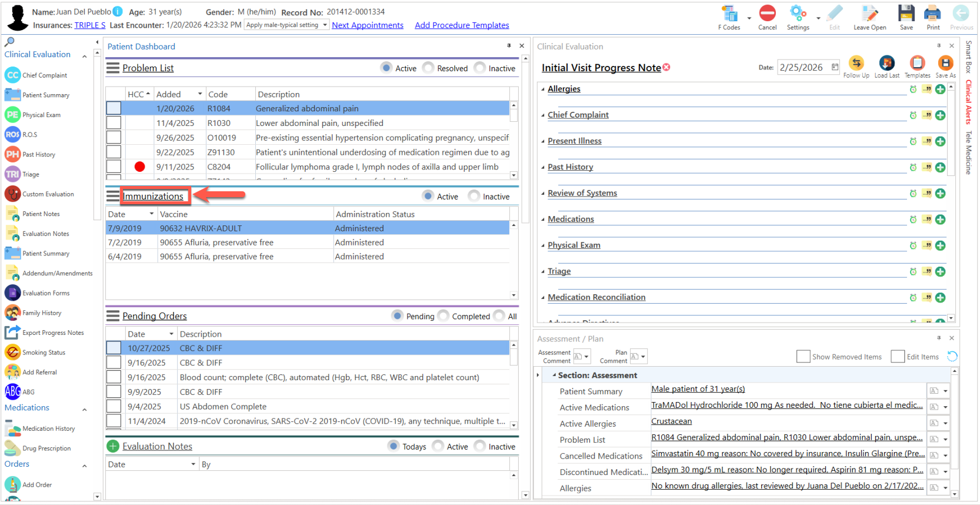Open Add Referral in sidebar
This screenshot has height=505, width=980.
[x=31, y=372]
